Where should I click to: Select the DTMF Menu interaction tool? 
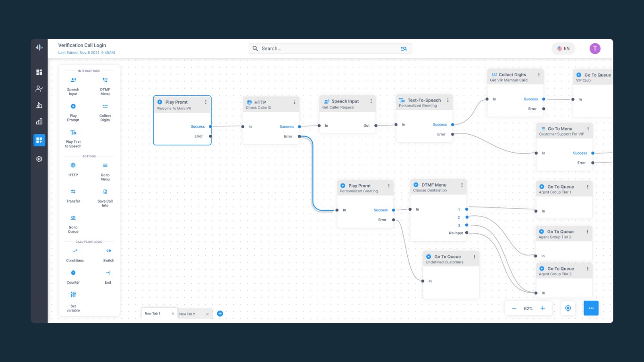click(105, 86)
